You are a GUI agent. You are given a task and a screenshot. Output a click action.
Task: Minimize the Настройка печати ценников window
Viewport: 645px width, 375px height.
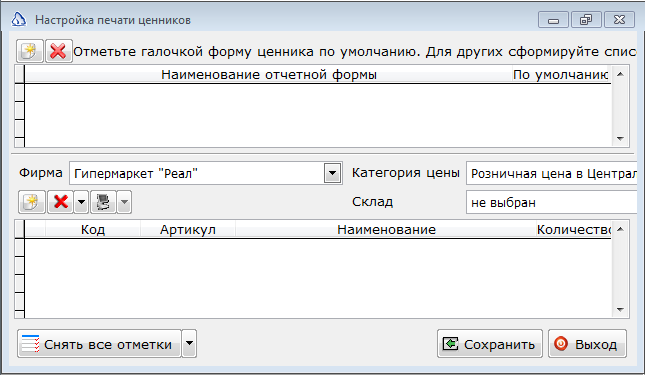pos(553,20)
